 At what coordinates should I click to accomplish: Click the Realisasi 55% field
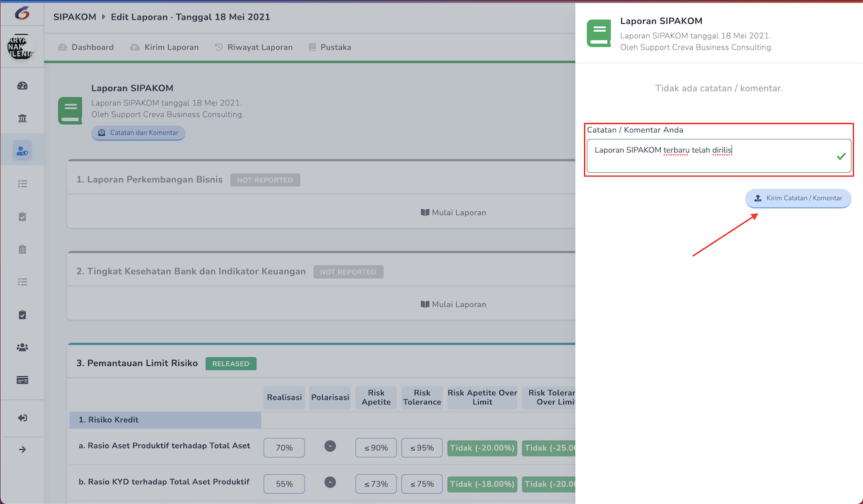(x=284, y=485)
